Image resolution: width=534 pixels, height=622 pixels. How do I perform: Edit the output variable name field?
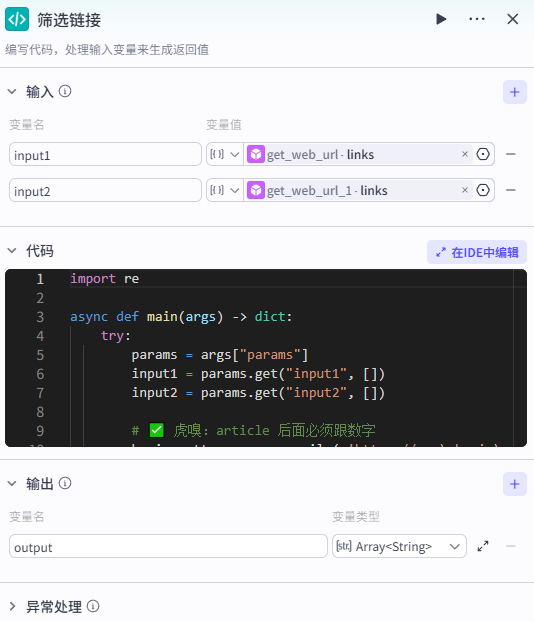coord(168,546)
